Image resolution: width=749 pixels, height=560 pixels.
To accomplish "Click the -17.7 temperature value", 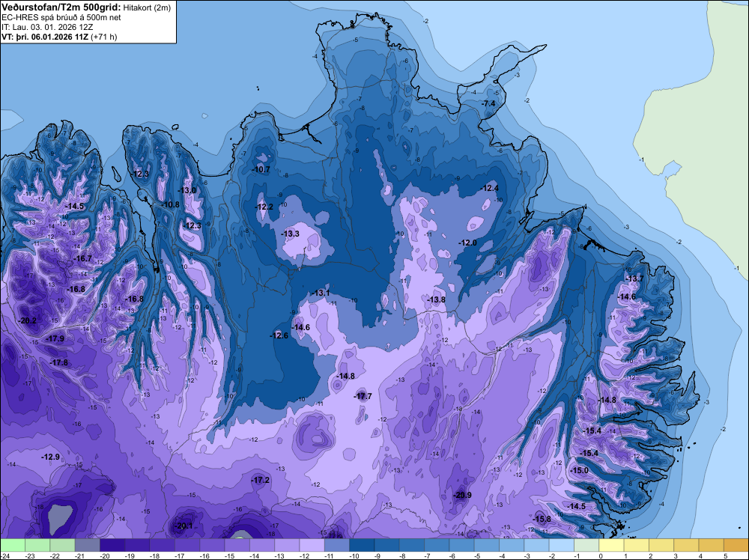I will [x=363, y=396].
